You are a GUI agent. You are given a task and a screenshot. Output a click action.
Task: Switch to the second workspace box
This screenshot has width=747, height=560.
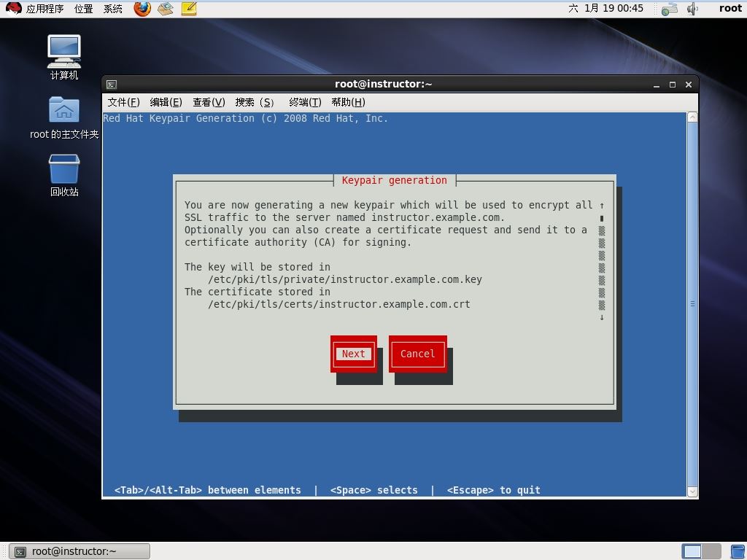(x=711, y=551)
